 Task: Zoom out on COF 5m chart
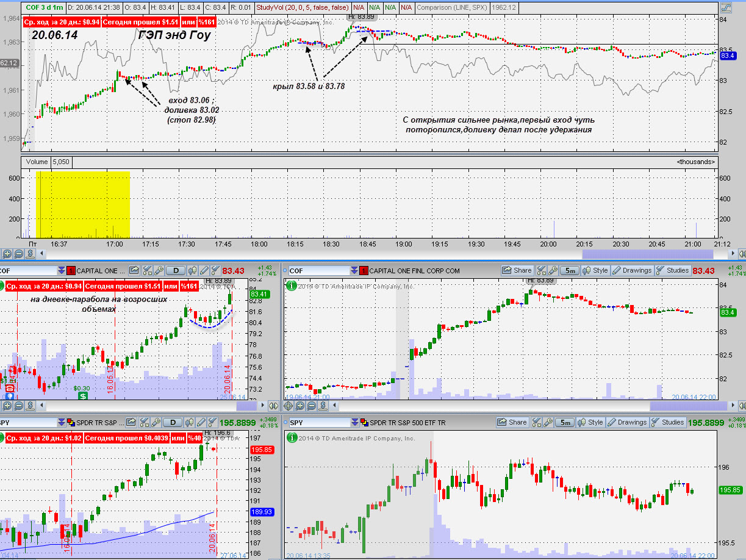(x=311, y=406)
